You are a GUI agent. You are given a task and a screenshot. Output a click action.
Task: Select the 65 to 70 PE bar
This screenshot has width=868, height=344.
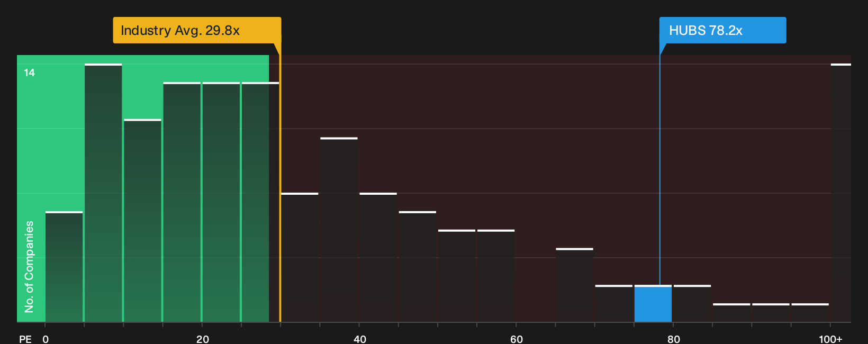(x=574, y=285)
